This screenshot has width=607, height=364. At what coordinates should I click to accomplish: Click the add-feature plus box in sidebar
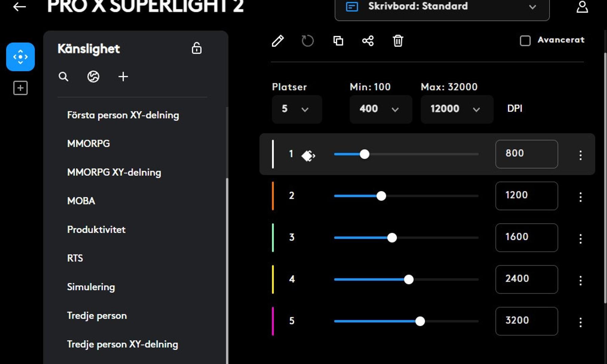pos(20,88)
